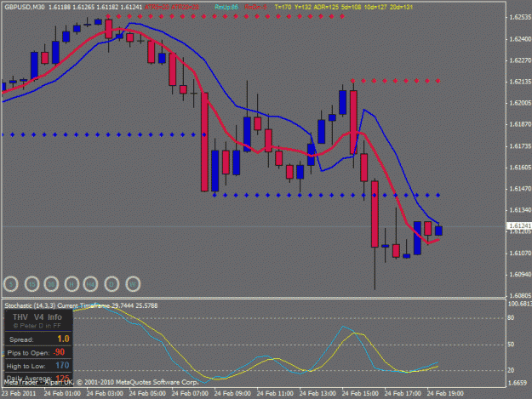The width and height of the screenshot is (532, 399).
Task: Select the 30-minute timeframe circle
Action: [x=51, y=284]
